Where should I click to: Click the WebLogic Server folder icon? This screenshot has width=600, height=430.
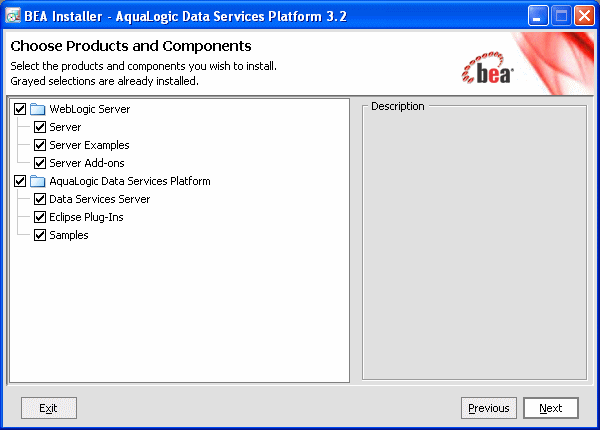tap(38, 109)
